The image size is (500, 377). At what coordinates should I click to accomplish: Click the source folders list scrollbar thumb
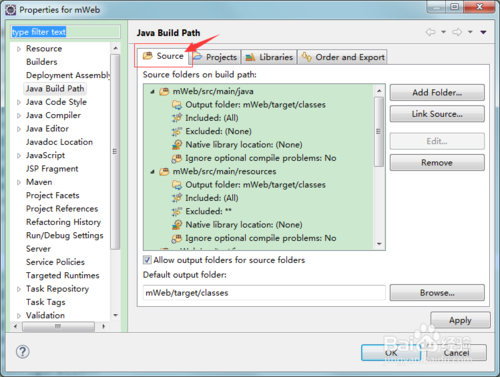(x=379, y=132)
